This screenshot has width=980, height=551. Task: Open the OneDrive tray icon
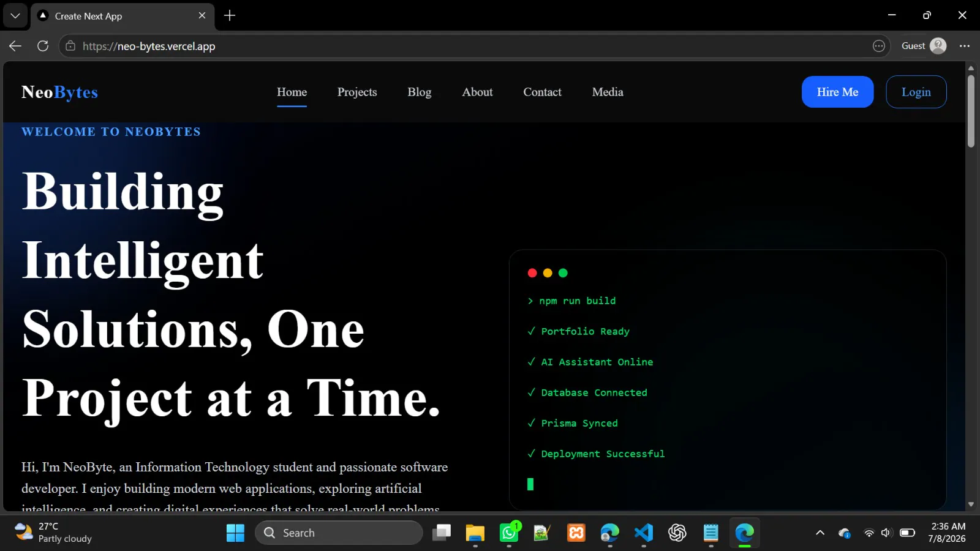pyautogui.click(x=845, y=533)
